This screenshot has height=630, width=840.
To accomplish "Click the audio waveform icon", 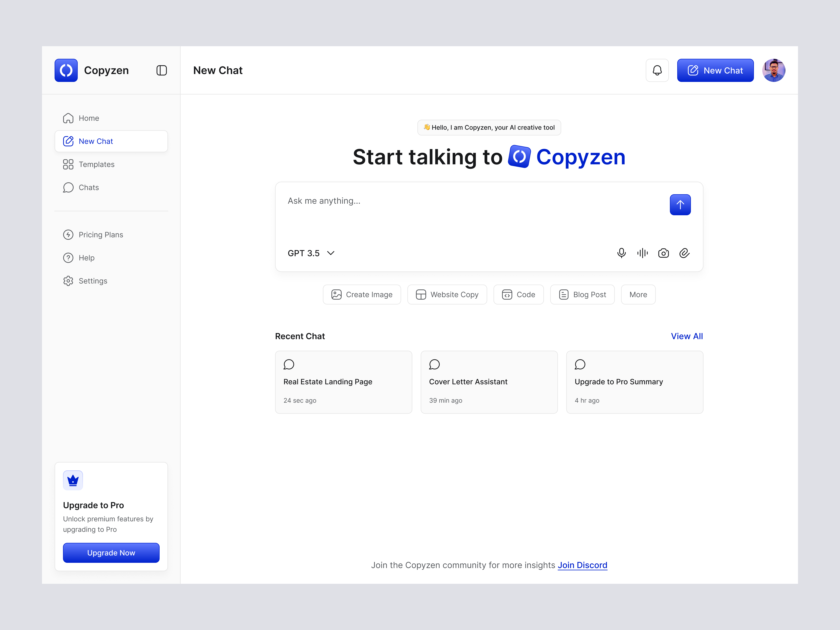I will pyautogui.click(x=643, y=253).
